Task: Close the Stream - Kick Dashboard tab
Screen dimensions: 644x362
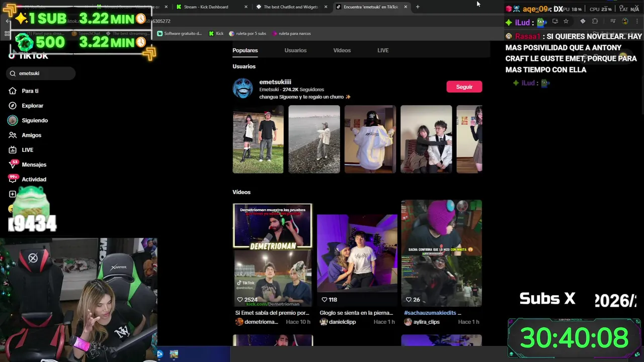Action: [x=246, y=7]
